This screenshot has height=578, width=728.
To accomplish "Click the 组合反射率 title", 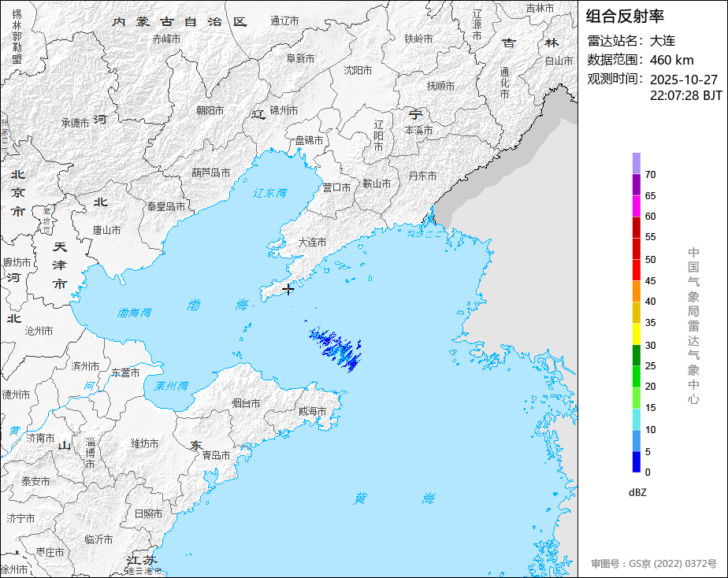I will [x=625, y=17].
